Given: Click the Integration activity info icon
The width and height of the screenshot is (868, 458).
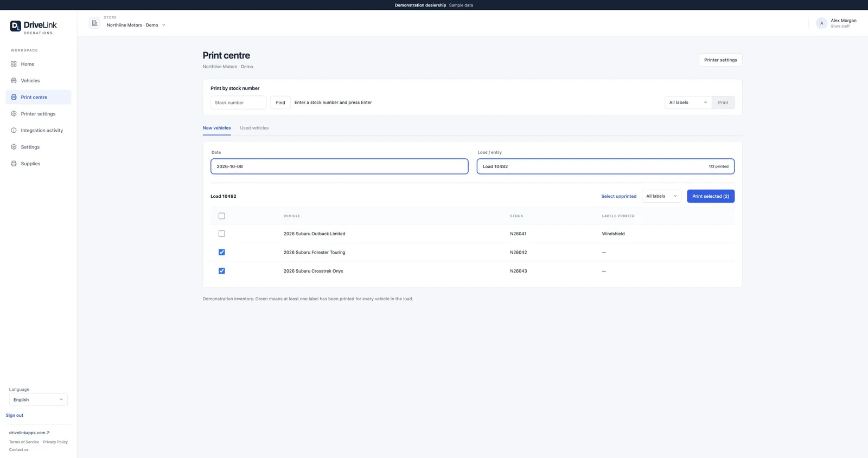Looking at the screenshot, I should 14,131.
